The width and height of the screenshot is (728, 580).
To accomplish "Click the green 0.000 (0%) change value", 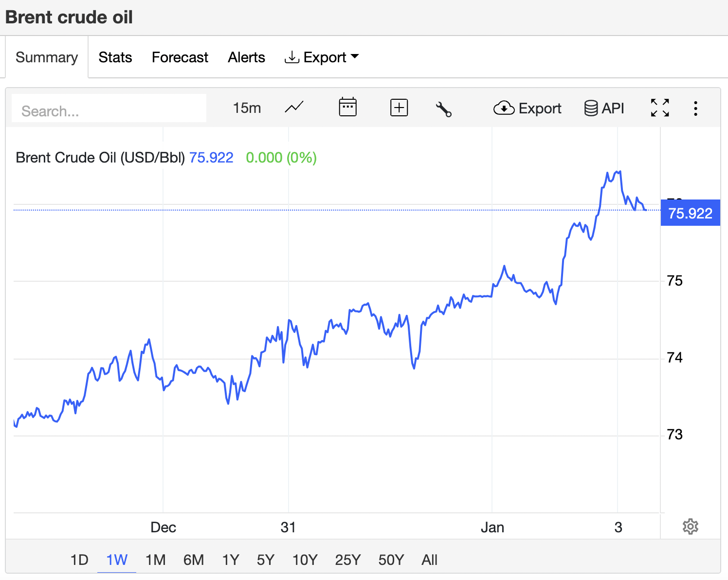I will coord(281,158).
